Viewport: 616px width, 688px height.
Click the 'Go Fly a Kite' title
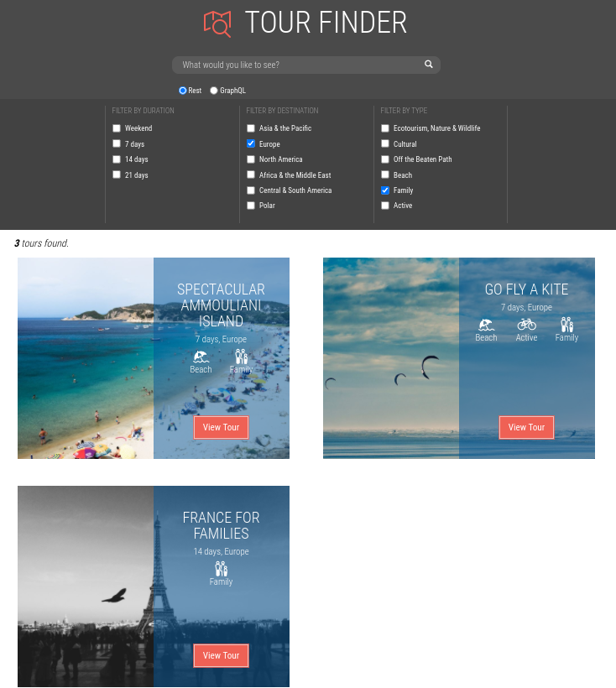[526, 289]
